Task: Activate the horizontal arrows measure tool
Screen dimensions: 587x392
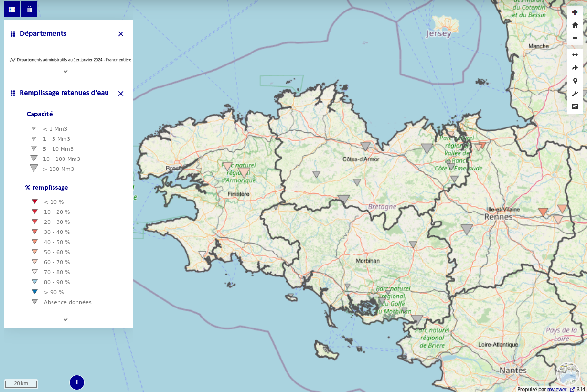Action: [575, 55]
